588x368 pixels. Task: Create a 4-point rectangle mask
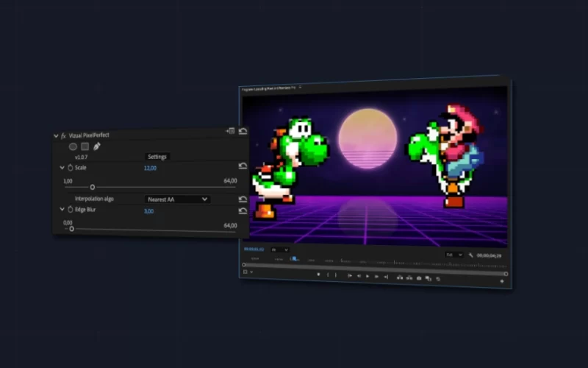click(85, 146)
